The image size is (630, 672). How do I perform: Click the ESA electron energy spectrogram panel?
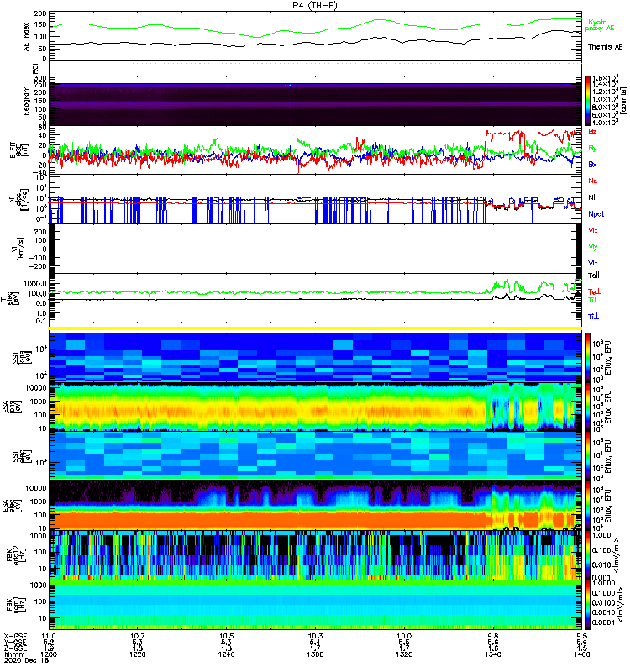click(x=315, y=505)
